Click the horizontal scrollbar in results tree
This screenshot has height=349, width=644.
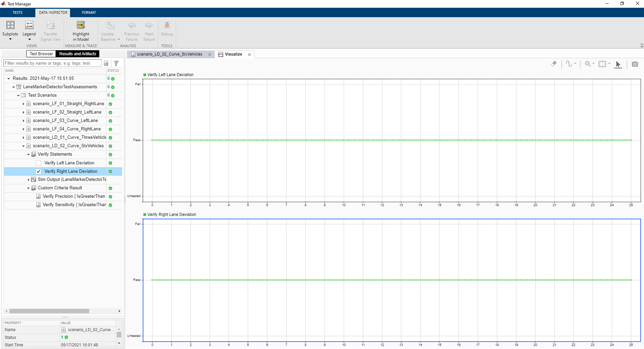pyautogui.click(x=49, y=311)
